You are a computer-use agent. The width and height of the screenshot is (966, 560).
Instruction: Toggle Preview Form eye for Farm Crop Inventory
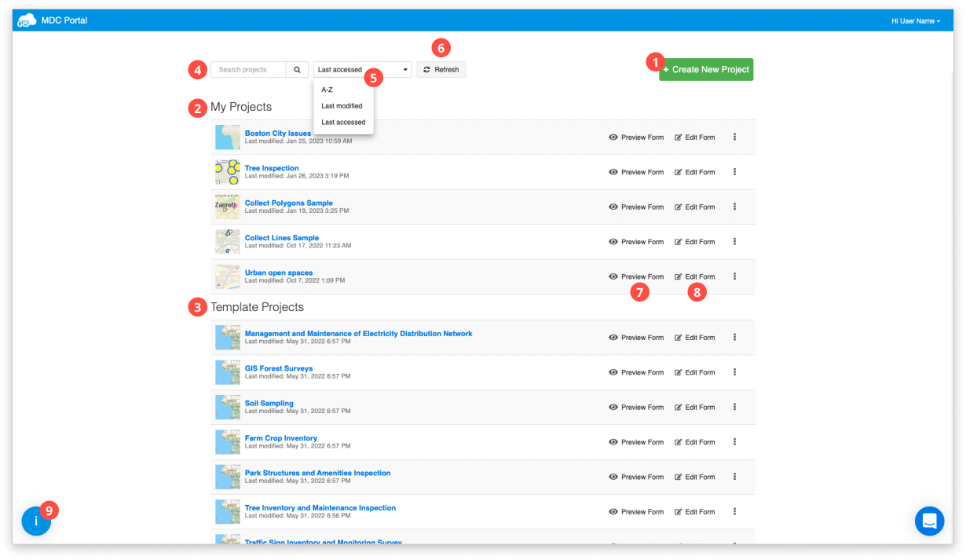click(x=613, y=441)
